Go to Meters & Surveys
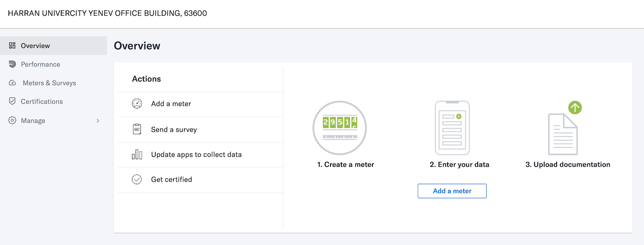This screenshot has width=644, height=245. tap(49, 83)
